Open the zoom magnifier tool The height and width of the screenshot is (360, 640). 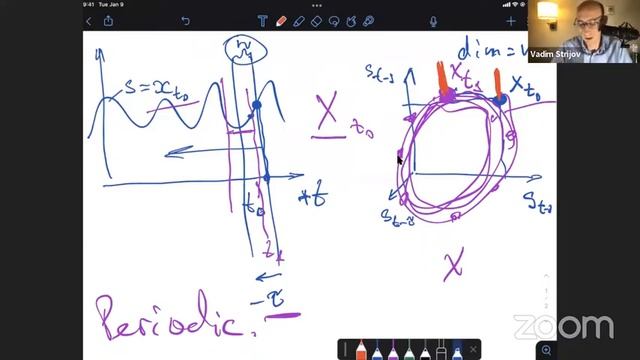546,350
